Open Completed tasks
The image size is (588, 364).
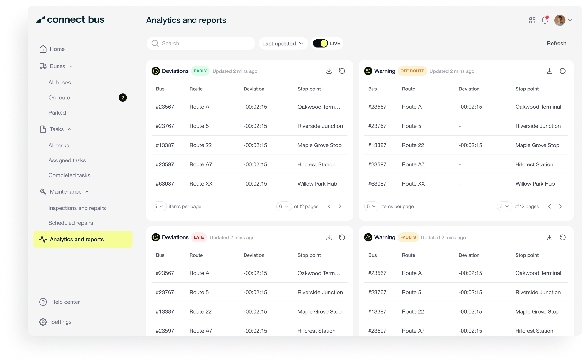69,175
